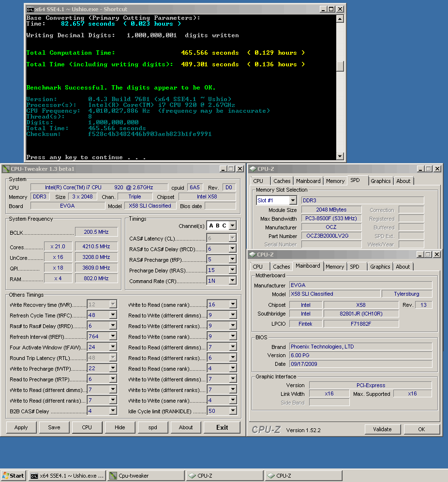Click the Validate button in CPU-Z

pyautogui.click(x=382, y=429)
